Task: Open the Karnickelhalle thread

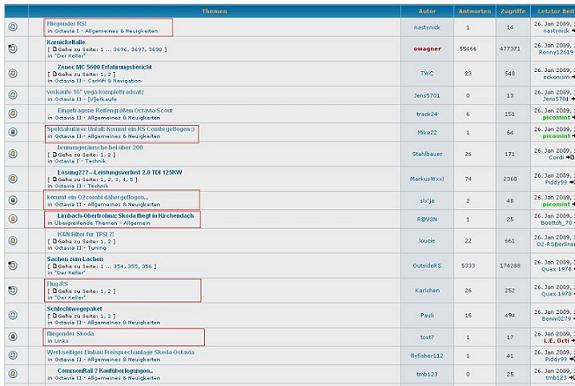Action: coord(66,42)
